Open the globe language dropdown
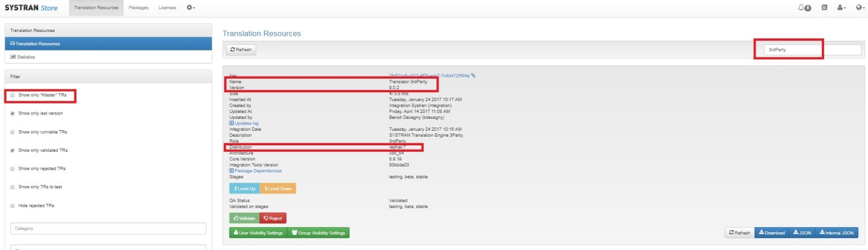 860,8
